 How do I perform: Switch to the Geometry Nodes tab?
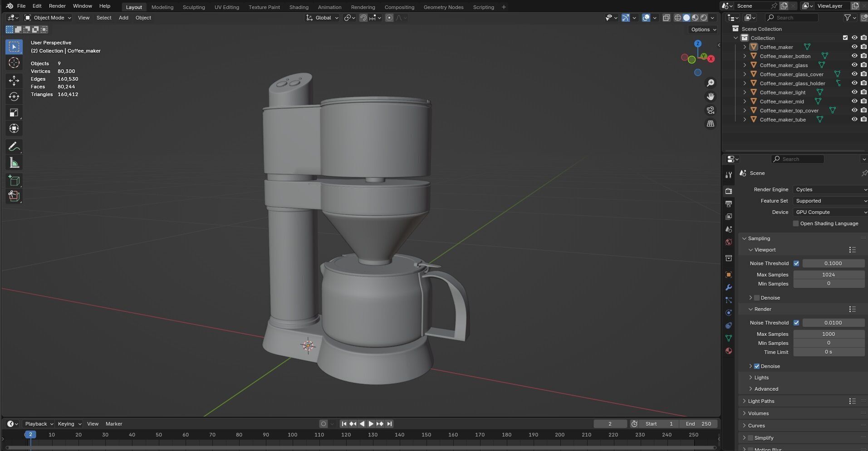pos(443,7)
